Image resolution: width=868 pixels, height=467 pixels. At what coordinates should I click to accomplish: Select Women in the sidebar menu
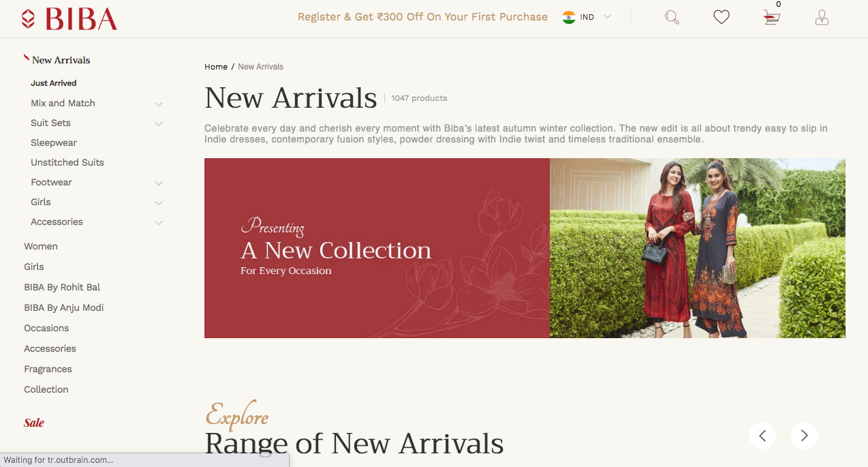(41, 246)
